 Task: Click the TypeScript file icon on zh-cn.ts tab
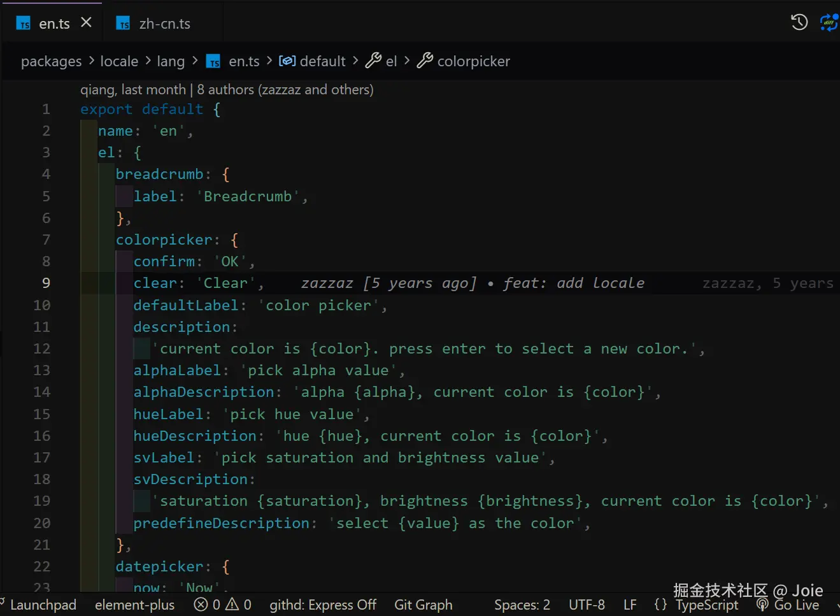[124, 24]
